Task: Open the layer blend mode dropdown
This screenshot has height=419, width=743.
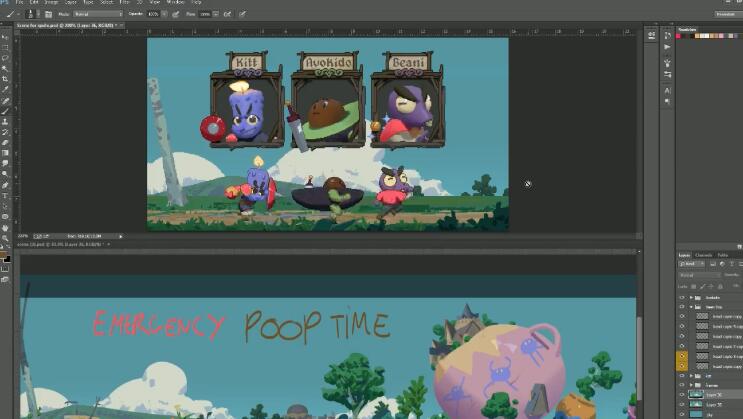Action: [699, 275]
